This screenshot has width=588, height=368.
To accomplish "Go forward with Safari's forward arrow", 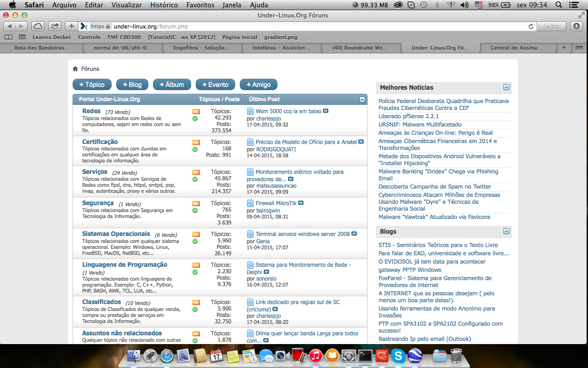I will (22, 26).
